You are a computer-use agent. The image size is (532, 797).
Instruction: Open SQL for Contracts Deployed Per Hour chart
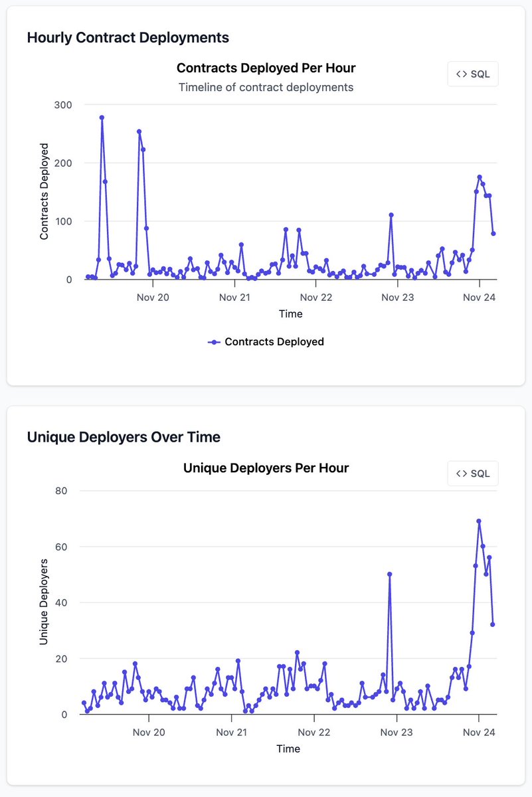[473, 74]
